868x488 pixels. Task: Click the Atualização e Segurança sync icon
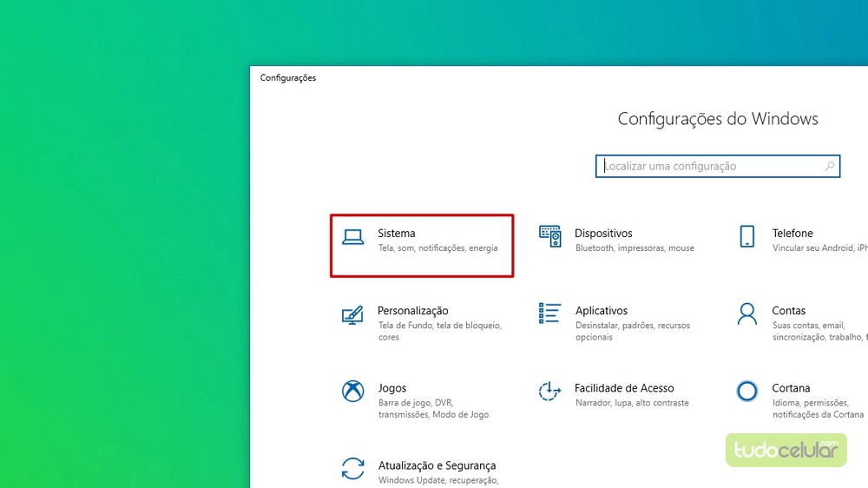(352, 469)
